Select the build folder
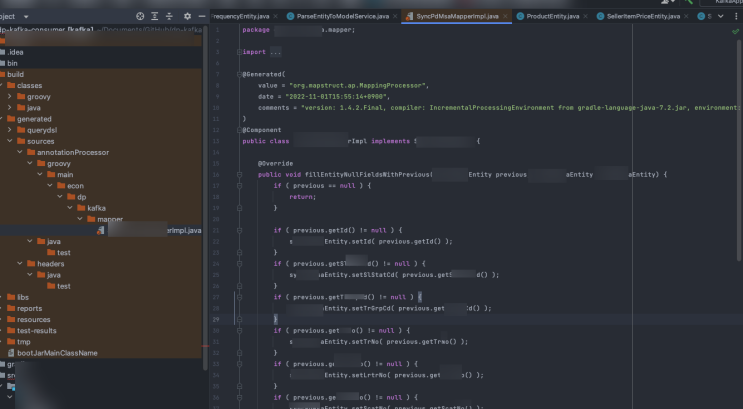This screenshot has height=409, width=743. tap(15, 74)
